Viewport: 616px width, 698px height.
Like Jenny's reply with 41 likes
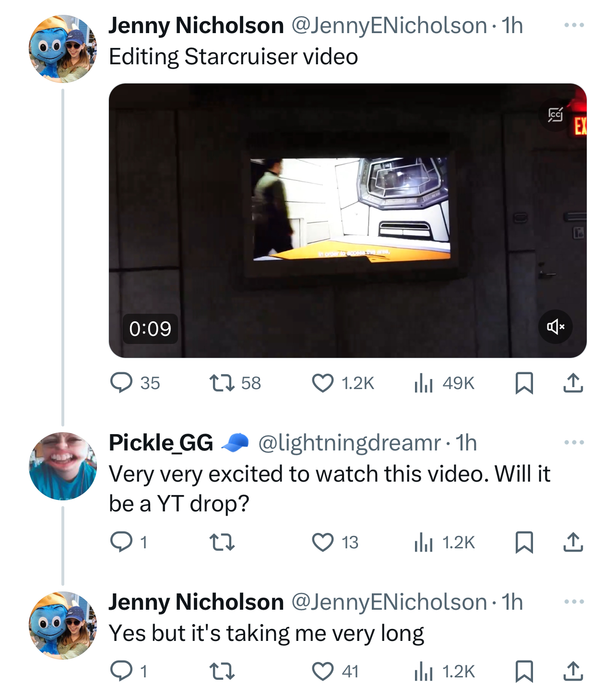coord(335,671)
